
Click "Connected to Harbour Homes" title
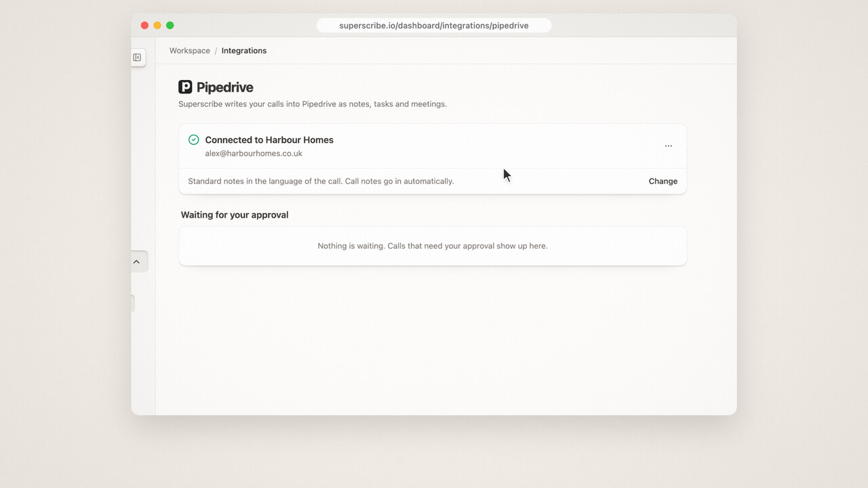click(269, 140)
